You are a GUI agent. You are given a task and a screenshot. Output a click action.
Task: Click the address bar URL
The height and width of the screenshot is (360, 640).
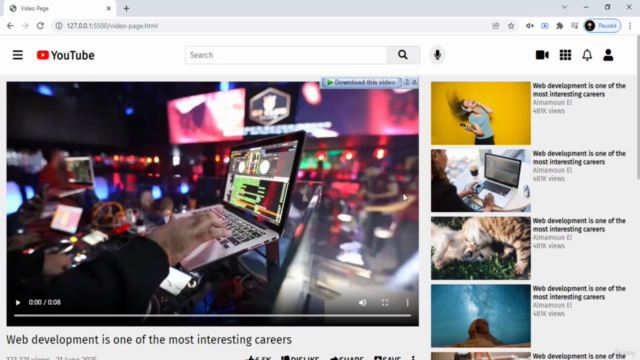[x=112, y=26]
